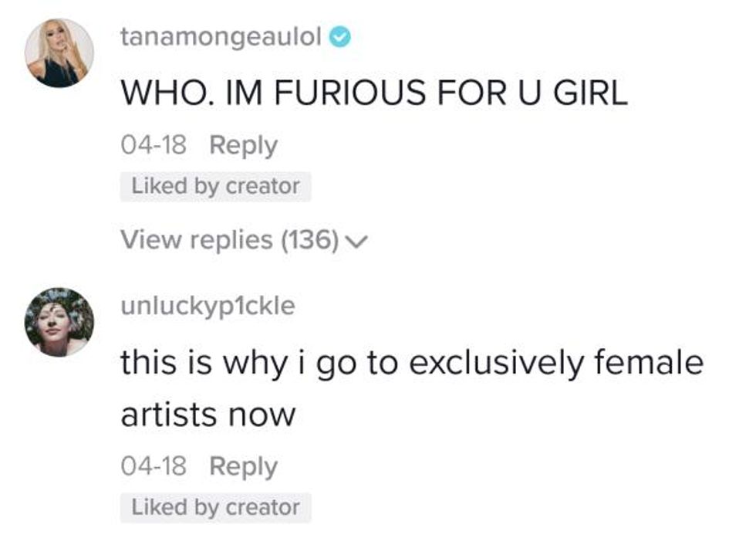Reply to unluckyp1ckle's comment

click(243, 466)
